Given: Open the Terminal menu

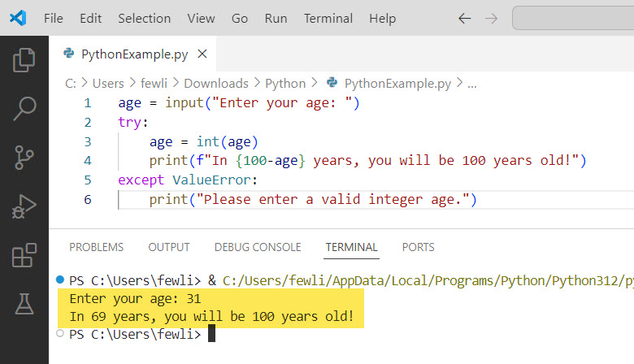Looking at the screenshot, I should [328, 18].
